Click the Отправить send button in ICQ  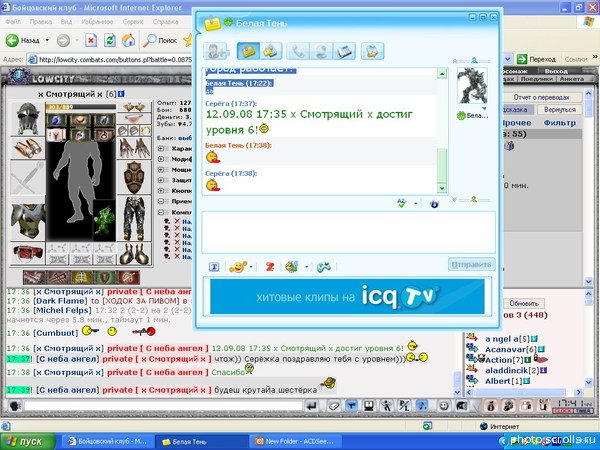point(471,264)
